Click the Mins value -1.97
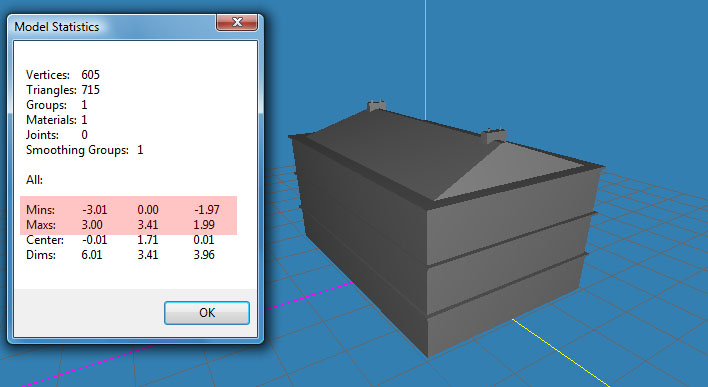Viewport: 708px width, 387px height. coord(207,210)
